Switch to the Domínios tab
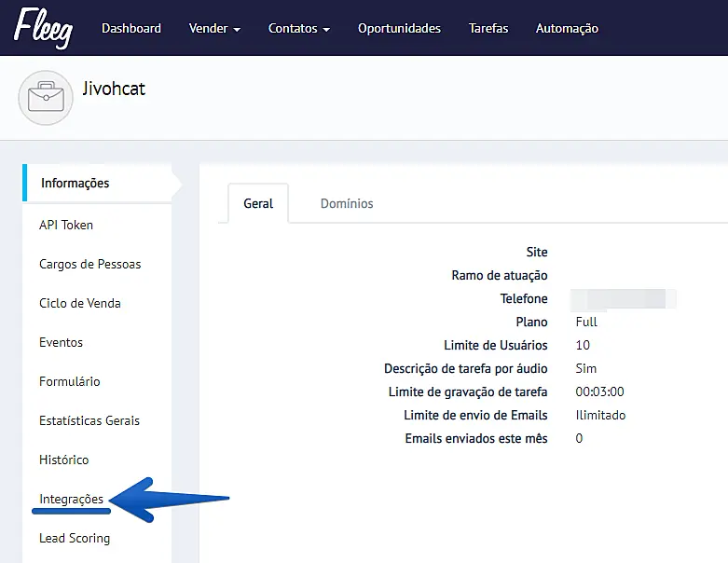This screenshot has height=563, width=728. point(347,203)
